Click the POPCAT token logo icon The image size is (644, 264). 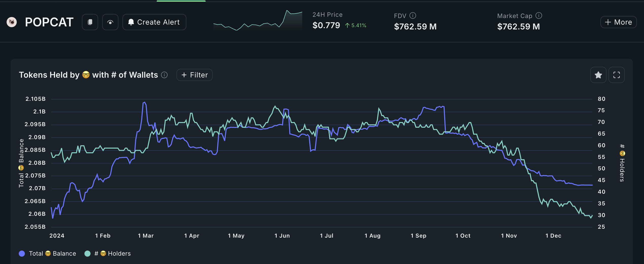[x=12, y=22]
